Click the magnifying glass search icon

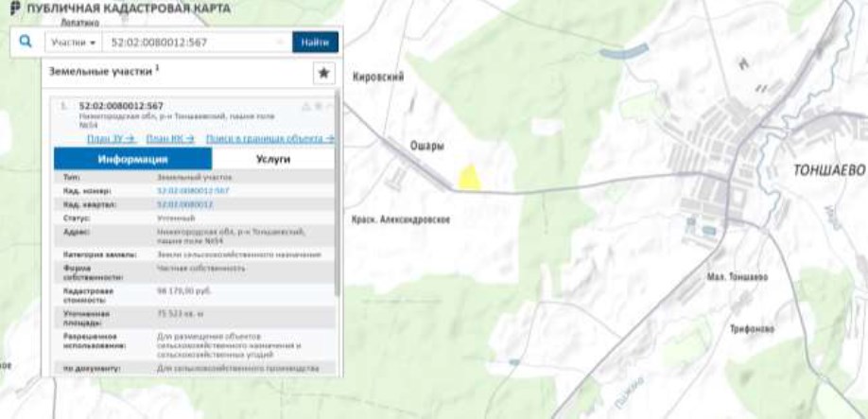(26, 42)
